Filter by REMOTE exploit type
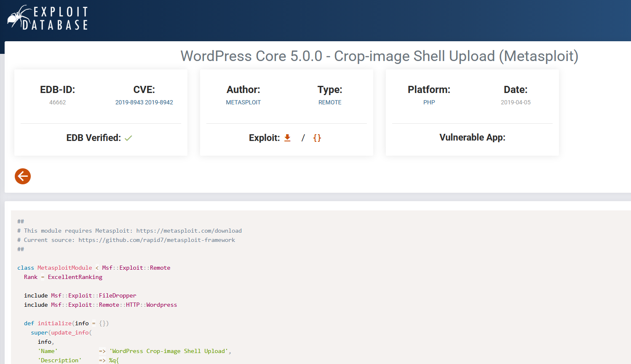Viewport: 631px width, 364px height. [x=330, y=102]
